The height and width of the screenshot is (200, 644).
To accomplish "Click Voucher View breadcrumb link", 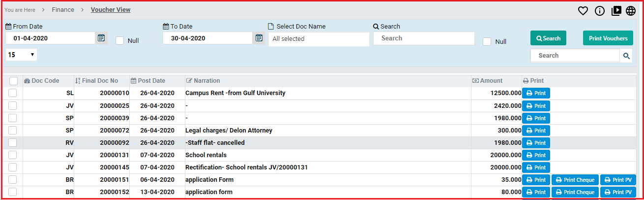I will coord(111,10).
